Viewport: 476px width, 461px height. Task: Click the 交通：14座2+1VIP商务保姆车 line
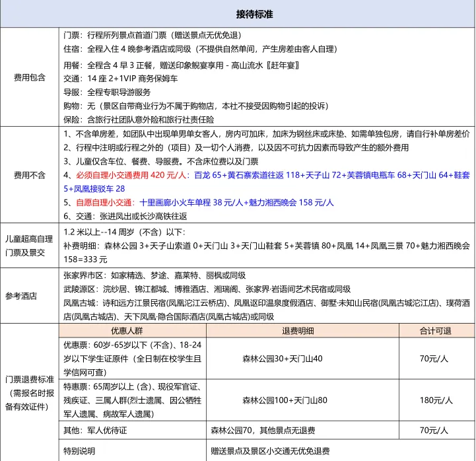pyautogui.click(x=121, y=79)
